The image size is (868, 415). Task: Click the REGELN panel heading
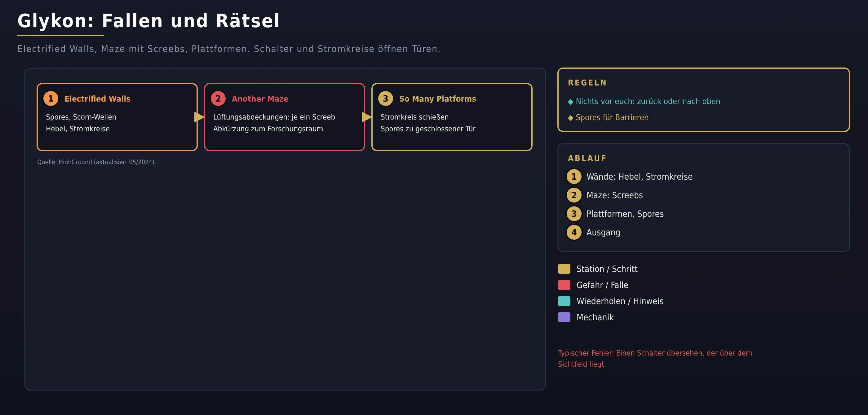(x=587, y=83)
